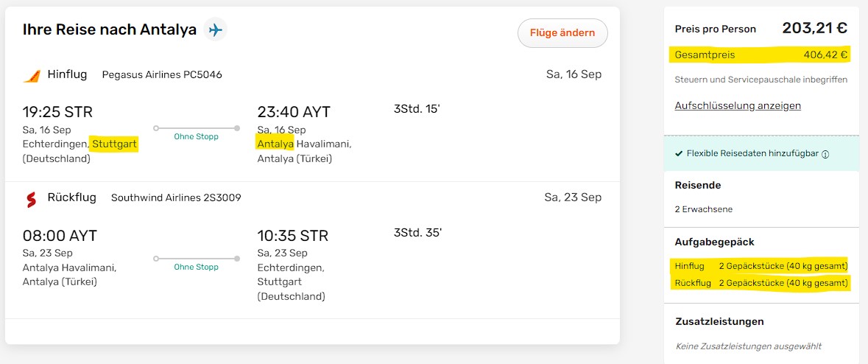Select the highlighted Gesamtpreis row

(x=761, y=55)
